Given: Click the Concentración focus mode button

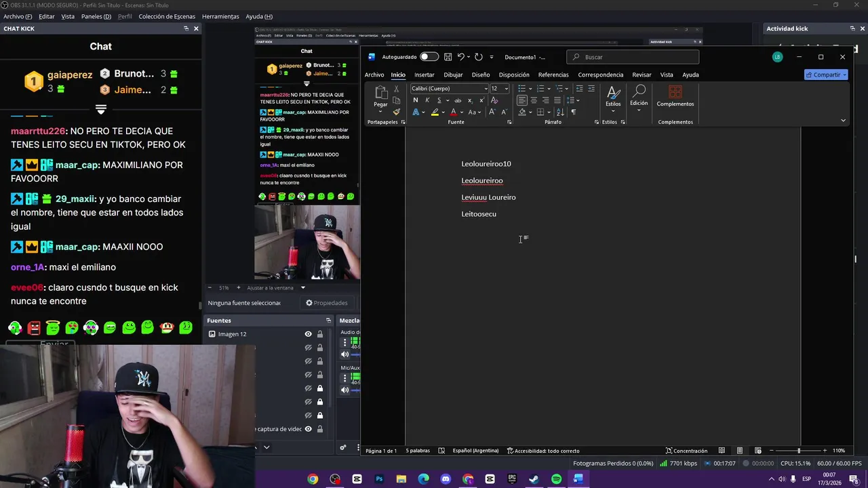Looking at the screenshot, I should pos(686,451).
